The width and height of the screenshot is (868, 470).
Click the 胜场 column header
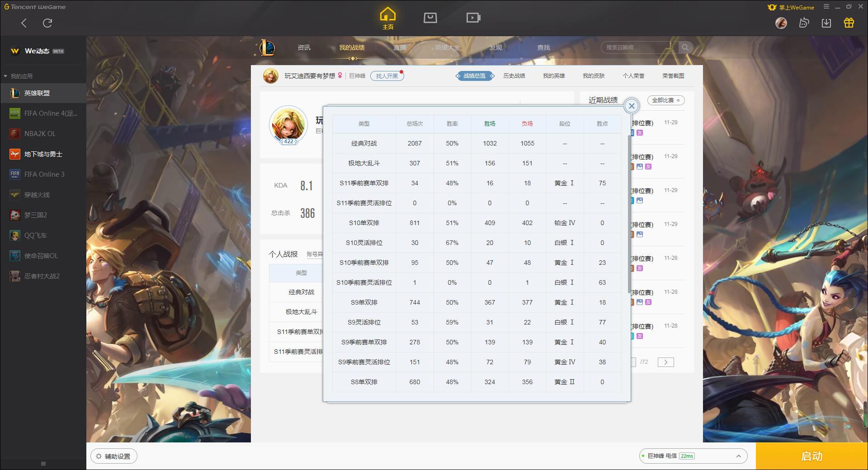[x=490, y=123]
